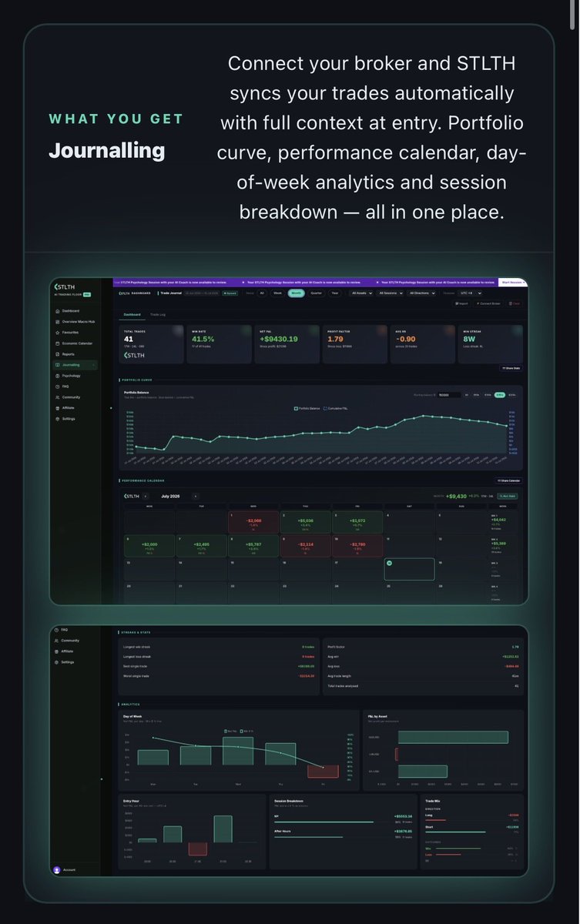
Task: Open Dashboard icon in upper screenshot sidebar
Action: pyautogui.click(x=58, y=311)
